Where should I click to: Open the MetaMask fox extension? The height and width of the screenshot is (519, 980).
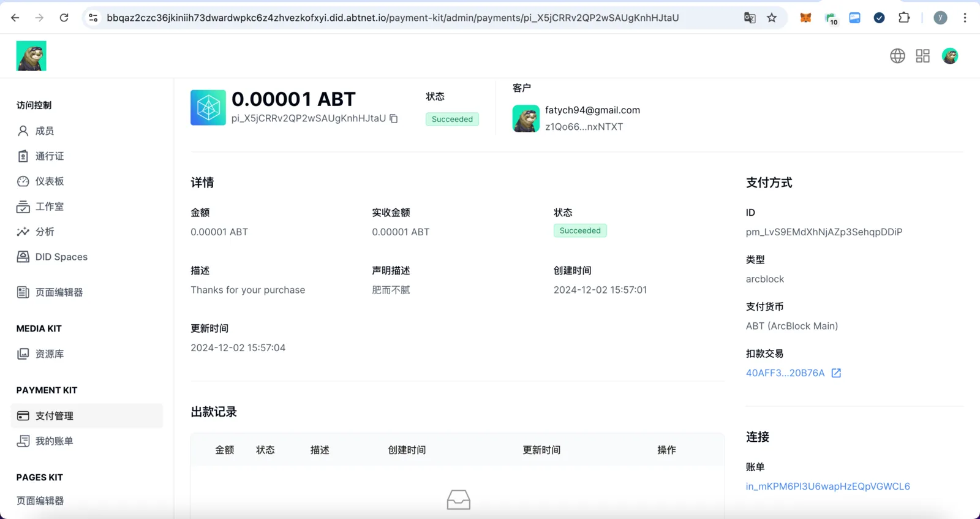(805, 18)
